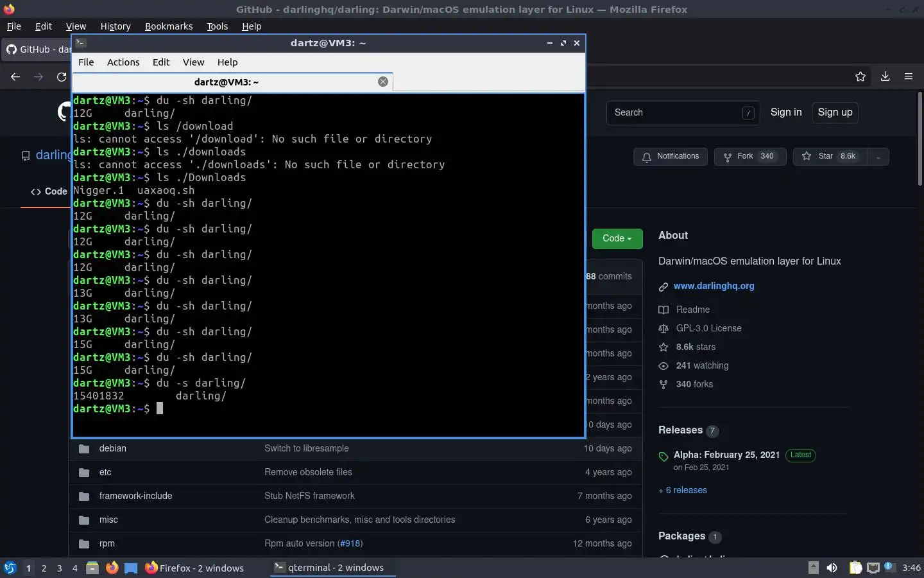The width and height of the screenshot is (924, 578).
Task: Launch Firefox from taskbar quick launcher
Action: 112,568
